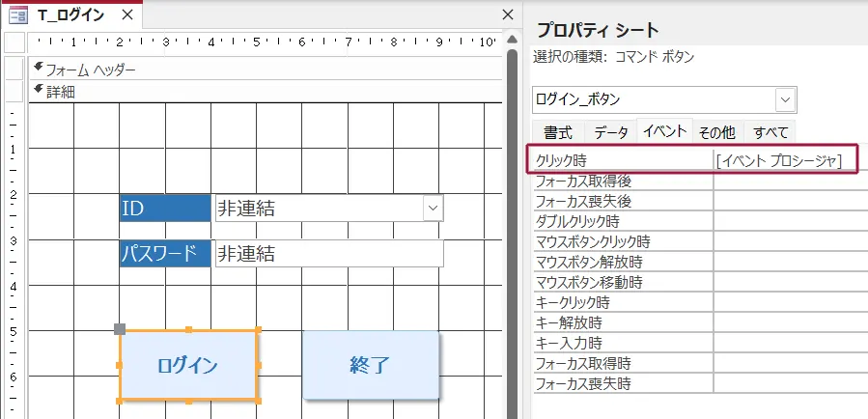Open the すべて tab

tap(770, 132)
